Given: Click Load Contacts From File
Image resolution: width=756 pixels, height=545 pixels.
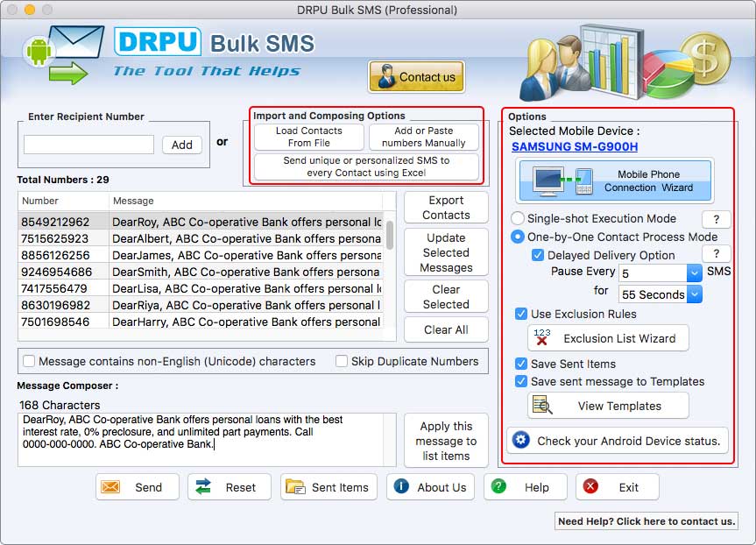Looking at the screenshot, I should coord(309,137).
